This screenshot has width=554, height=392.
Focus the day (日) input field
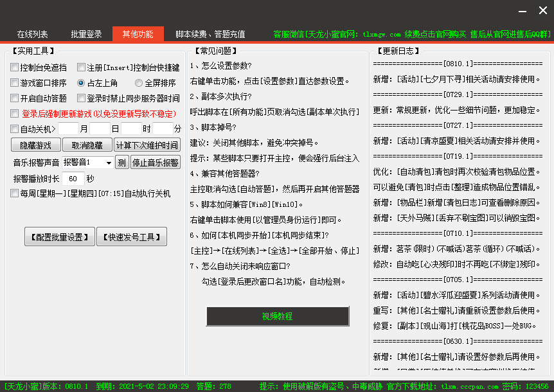100,129
